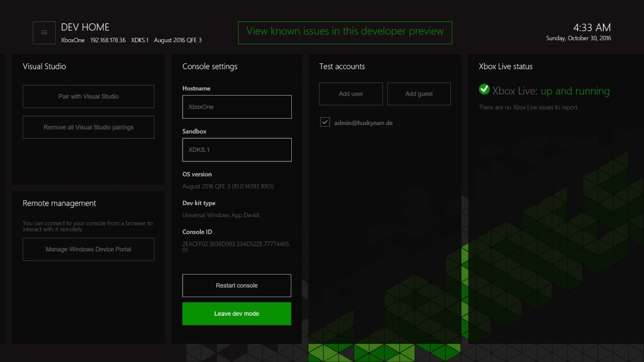Click the Remote management panel heading

pyautogui.click(x=59, y=203)
